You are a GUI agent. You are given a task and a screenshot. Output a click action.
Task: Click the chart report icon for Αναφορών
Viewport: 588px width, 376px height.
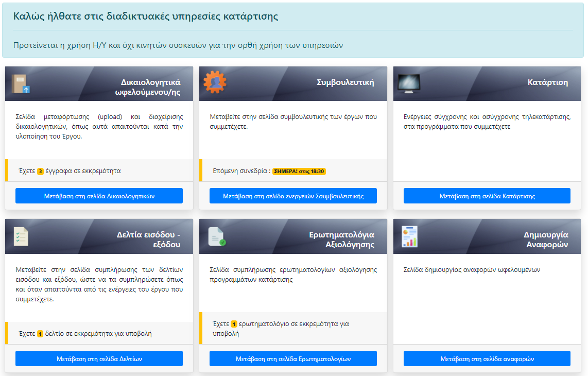click(410, 236)
